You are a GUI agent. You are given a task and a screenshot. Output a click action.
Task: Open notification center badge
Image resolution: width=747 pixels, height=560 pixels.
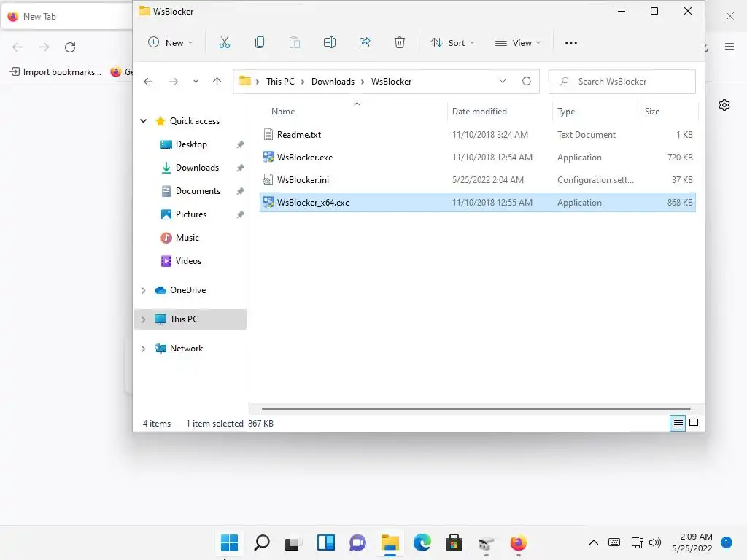tap(726, 542)
